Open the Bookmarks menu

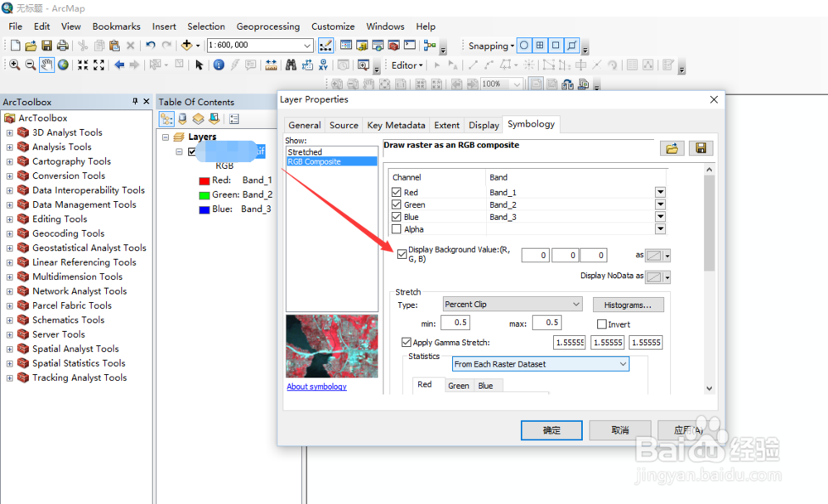[x=116, y=26]
